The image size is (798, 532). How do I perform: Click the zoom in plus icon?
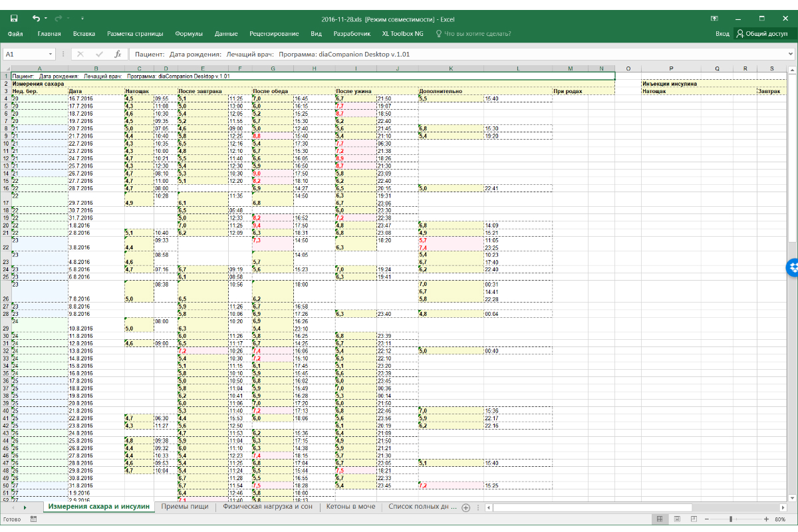tap(765, 519)
